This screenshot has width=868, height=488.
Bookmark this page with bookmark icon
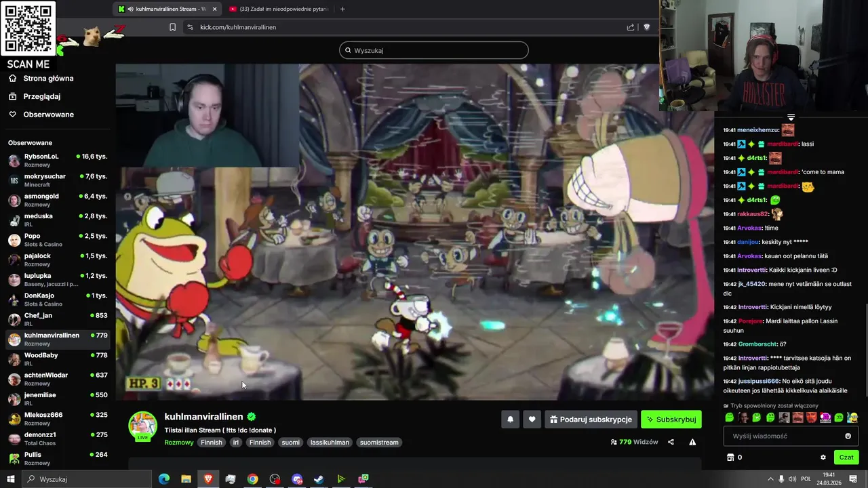172,27
